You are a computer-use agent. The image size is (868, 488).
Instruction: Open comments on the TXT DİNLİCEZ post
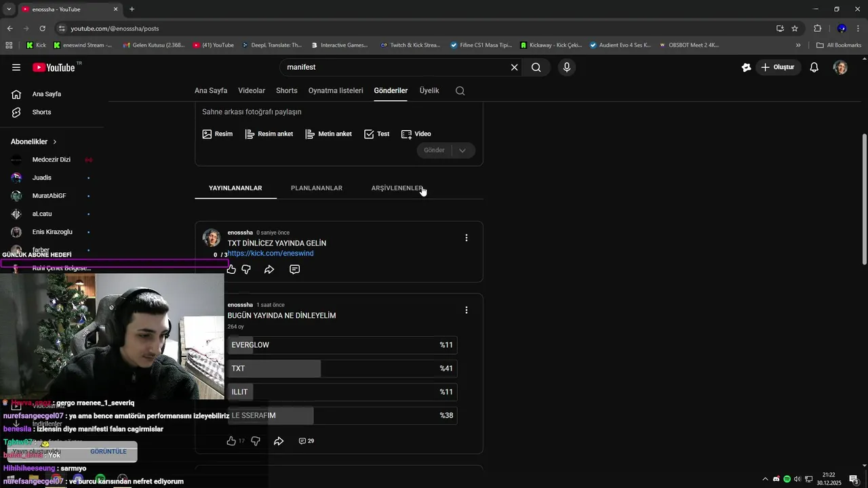coord(294,269)
